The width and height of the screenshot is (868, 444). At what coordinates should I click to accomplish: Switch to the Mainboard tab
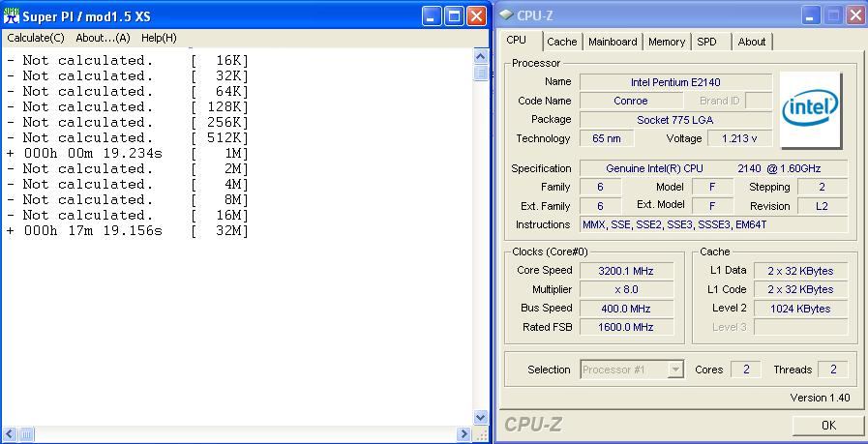[x=613, y=42]
